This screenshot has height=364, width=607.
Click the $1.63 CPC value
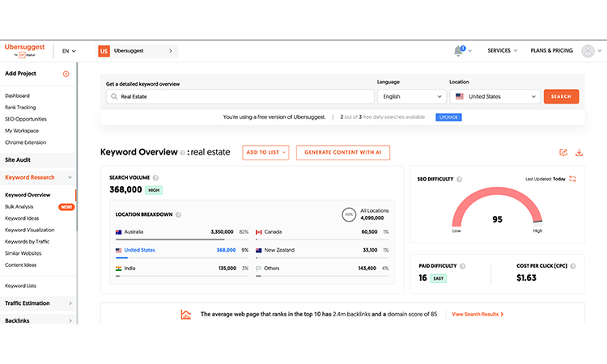point(526,277)
